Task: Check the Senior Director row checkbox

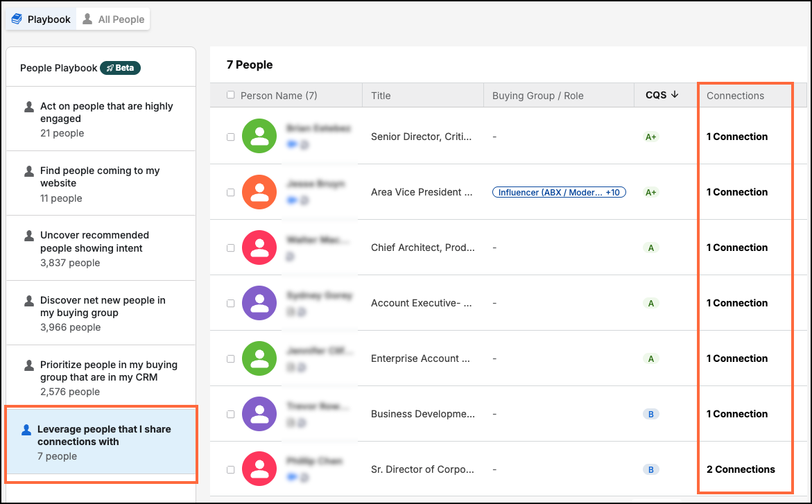Action: (x=230, y=137)
